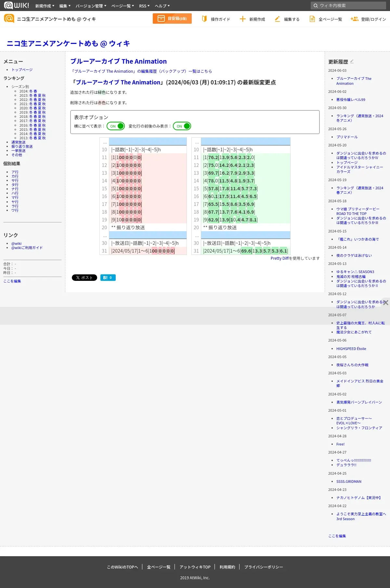Select 通常放送 ranking link
This screenshot has height=588, width=390.
click(18, 142)
